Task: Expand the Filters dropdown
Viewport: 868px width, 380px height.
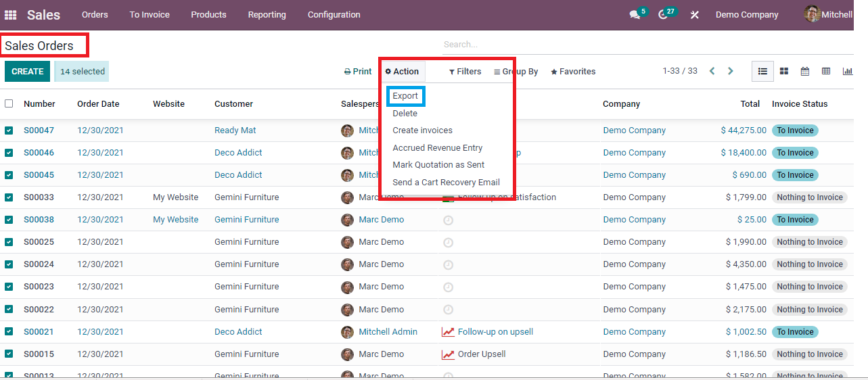Action: [465, 72]
